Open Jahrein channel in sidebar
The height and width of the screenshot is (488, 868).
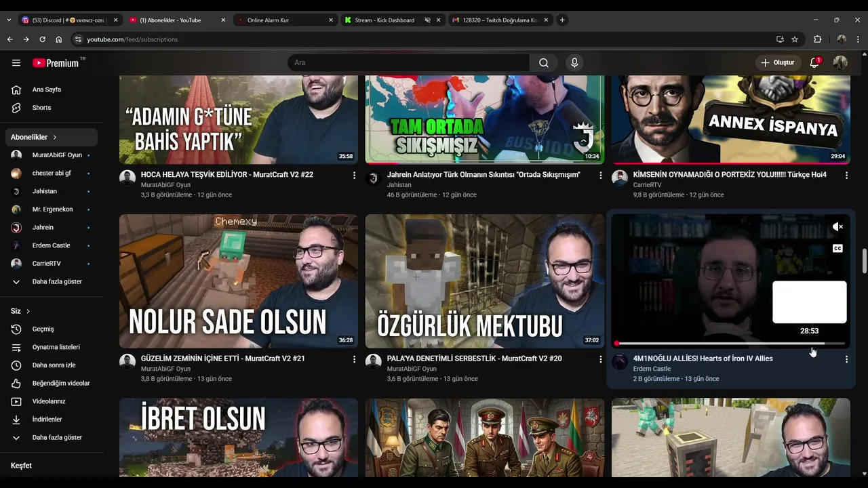tap(53, 228)
